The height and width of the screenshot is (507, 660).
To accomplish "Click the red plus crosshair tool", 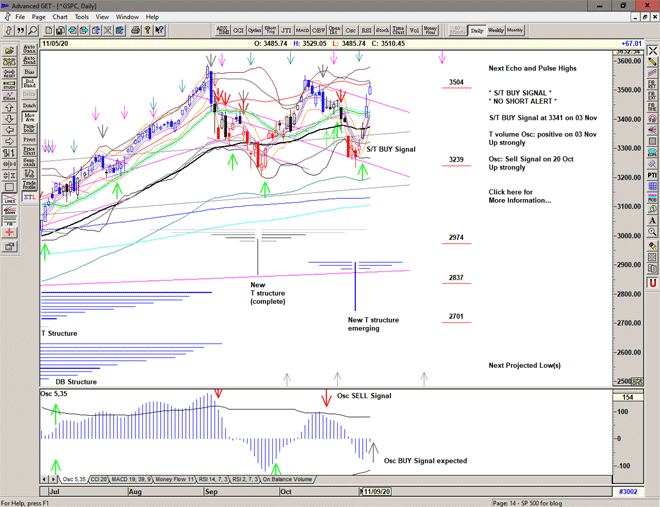I will coord(10,232).
